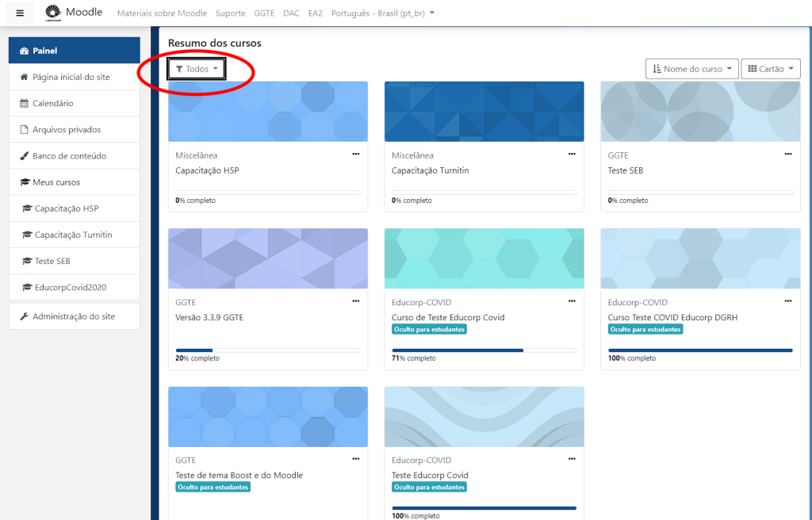This screenshot has width=812, height=520.
Task: Click the Teste SEB course thumbnail image
Action: [x=700, y=112]
